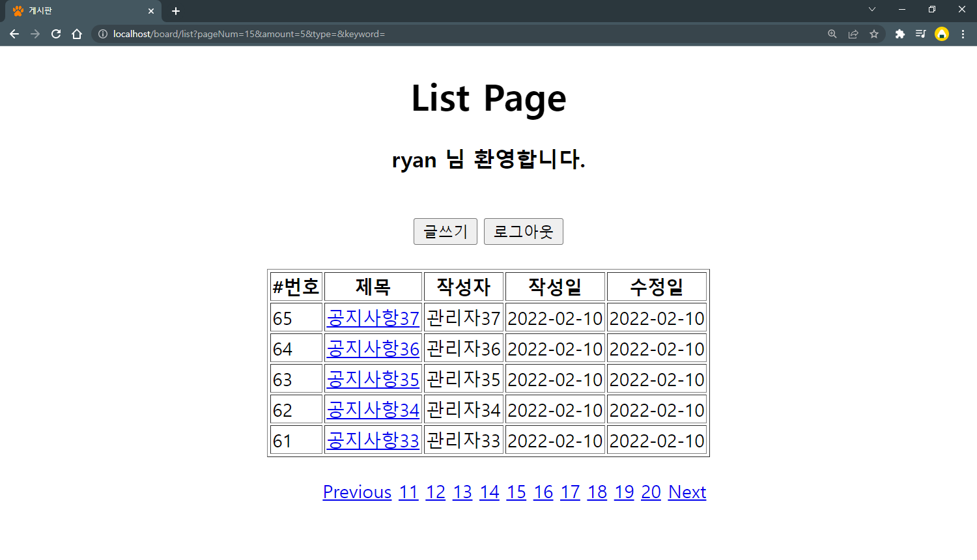Click the Next pagination link
Viewport: 977px width, 560px height.
coord(687,492)
